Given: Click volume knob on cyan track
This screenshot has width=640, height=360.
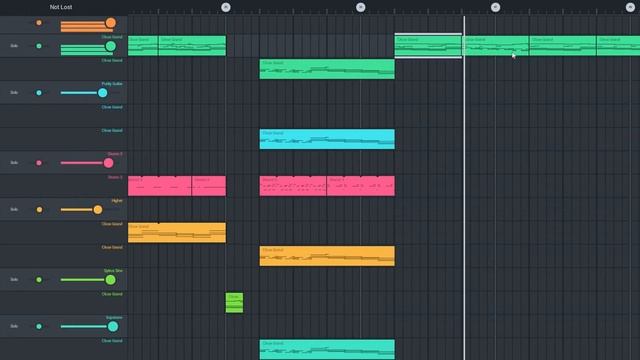Looking at the screenshot, I should (x=103, y=93).
